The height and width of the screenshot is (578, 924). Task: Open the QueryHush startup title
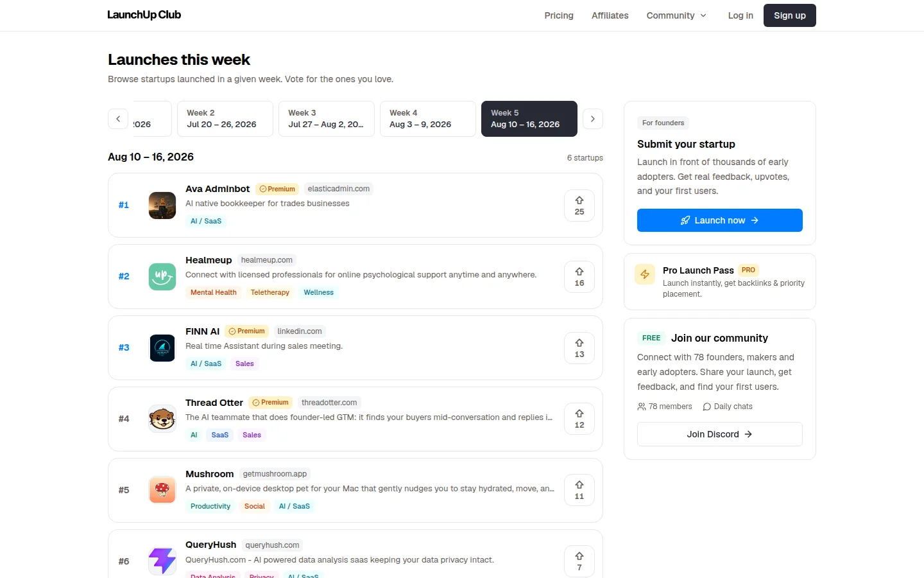click(x=210, y=545)
